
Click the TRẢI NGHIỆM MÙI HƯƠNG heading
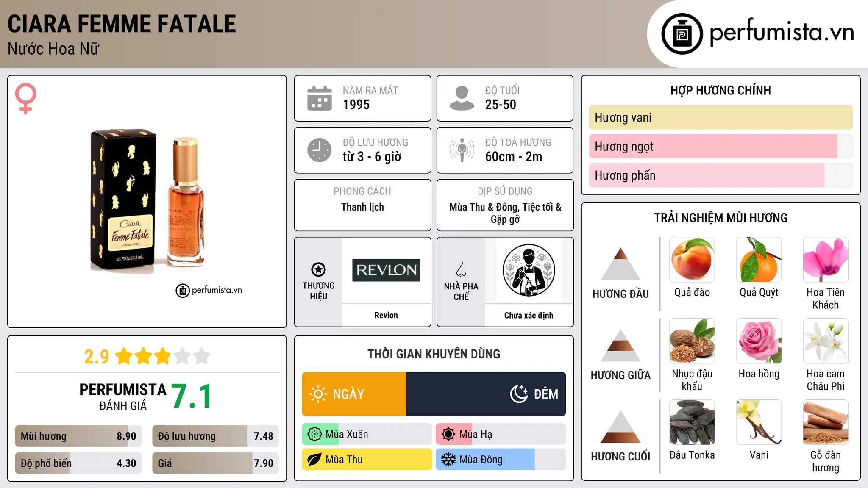tap(721, 218)
